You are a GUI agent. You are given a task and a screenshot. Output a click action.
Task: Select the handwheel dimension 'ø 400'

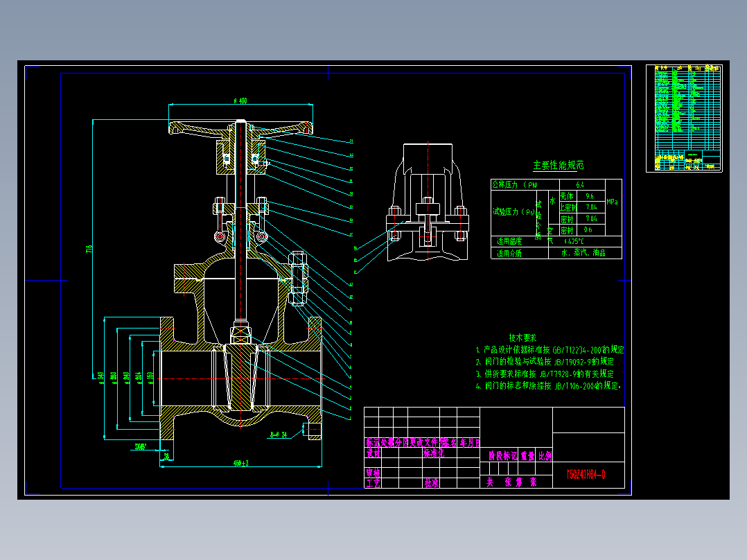point(240,100)
